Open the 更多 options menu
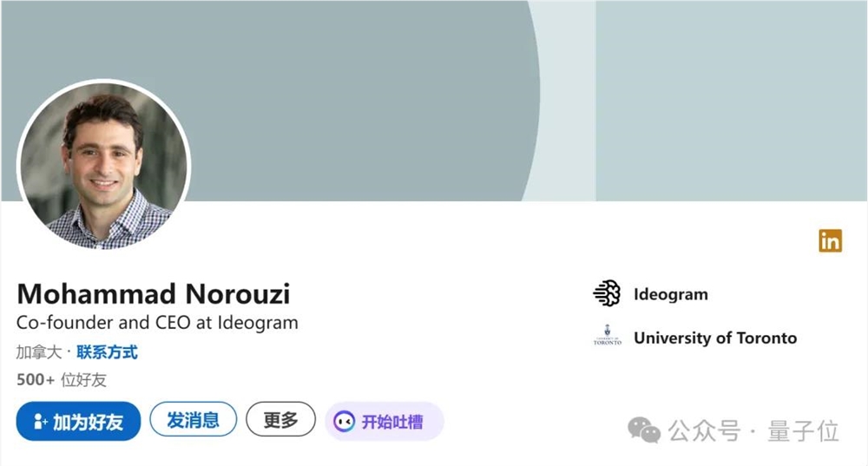 click(280, 419)
